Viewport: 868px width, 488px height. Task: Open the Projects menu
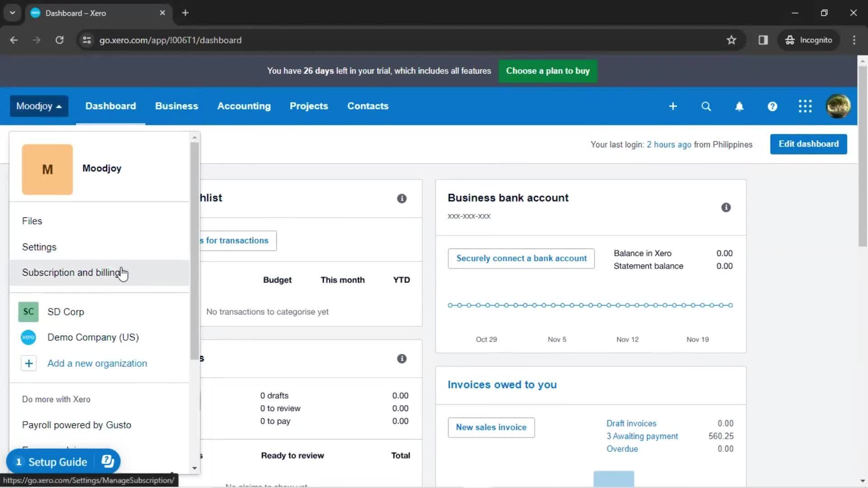click(x=309, y=106)
